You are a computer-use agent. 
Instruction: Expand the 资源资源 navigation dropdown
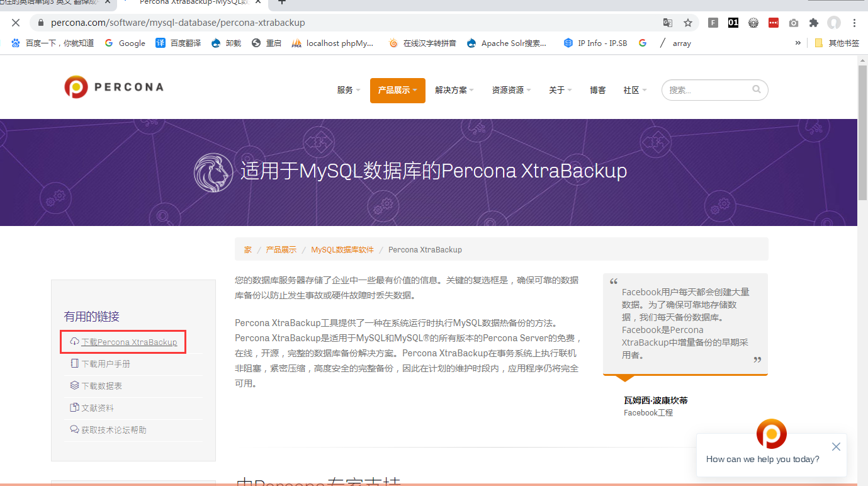pyautogui.click(x=511, y=90)
